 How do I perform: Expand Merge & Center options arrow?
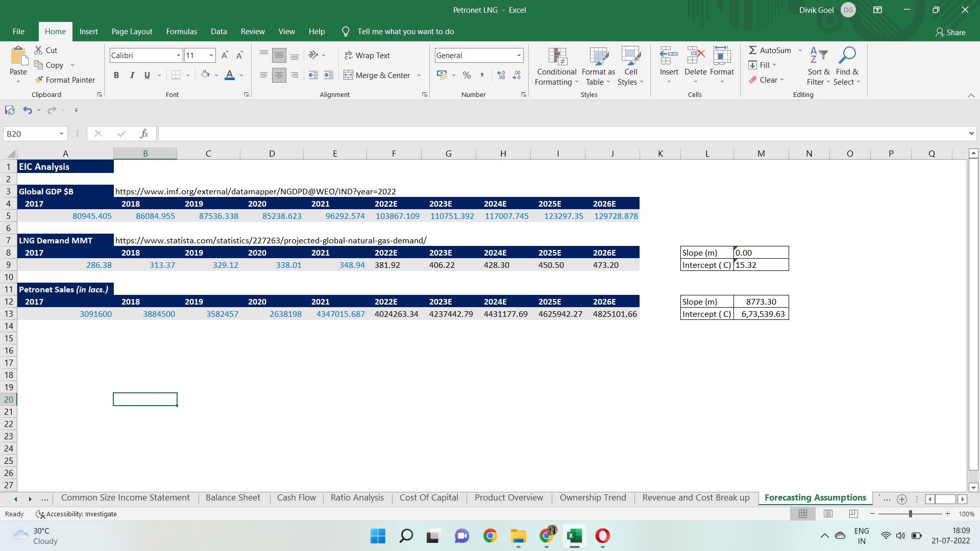(419, 75)
